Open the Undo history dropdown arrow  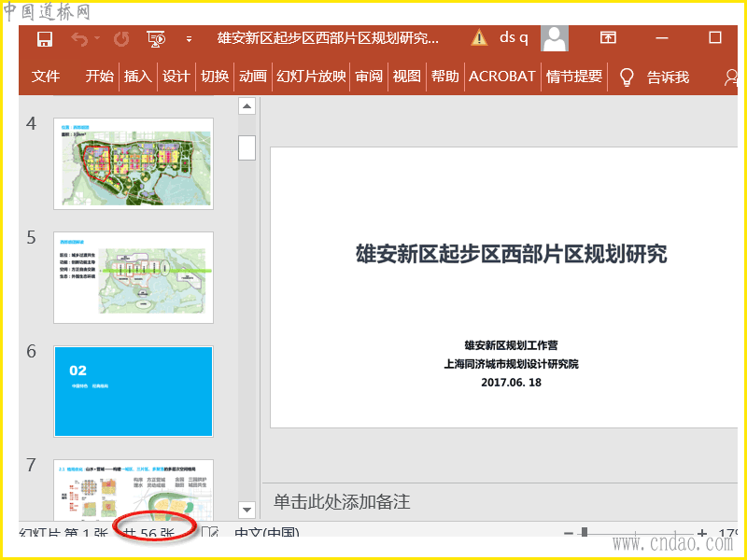97,39
